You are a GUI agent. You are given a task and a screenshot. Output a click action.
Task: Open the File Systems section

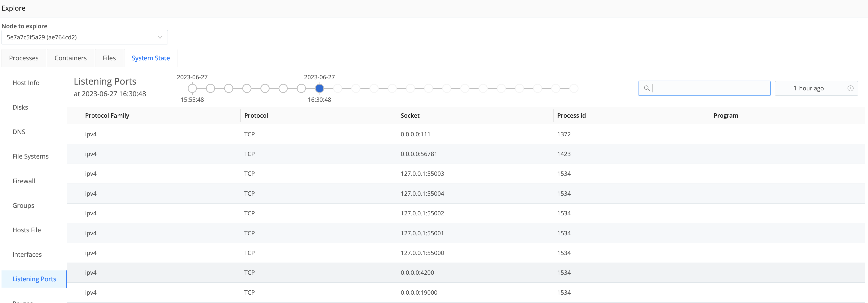pos(30,156)
